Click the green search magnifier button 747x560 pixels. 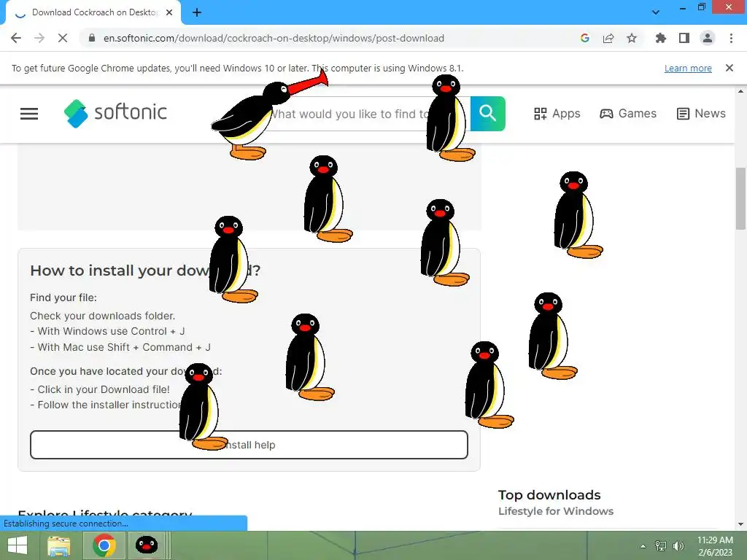[x=488, y=113]
